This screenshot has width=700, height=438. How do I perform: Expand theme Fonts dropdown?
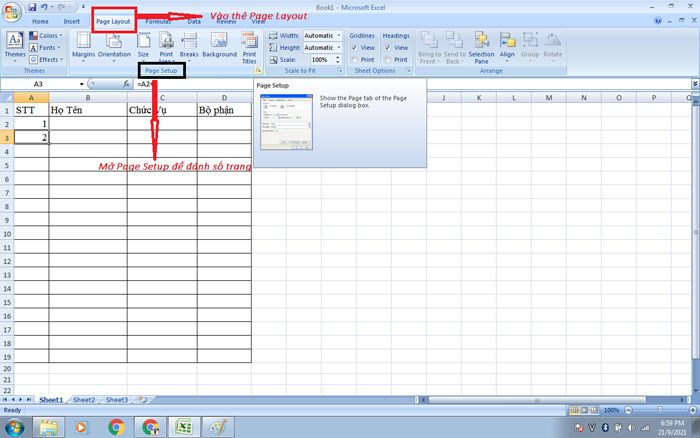(x=45, y=47)
